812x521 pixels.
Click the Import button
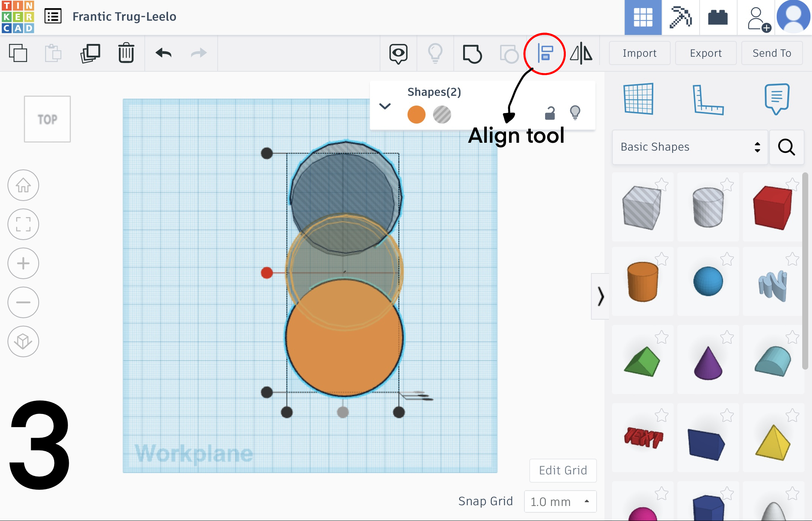pyautogui.click(x=639, y=53)
